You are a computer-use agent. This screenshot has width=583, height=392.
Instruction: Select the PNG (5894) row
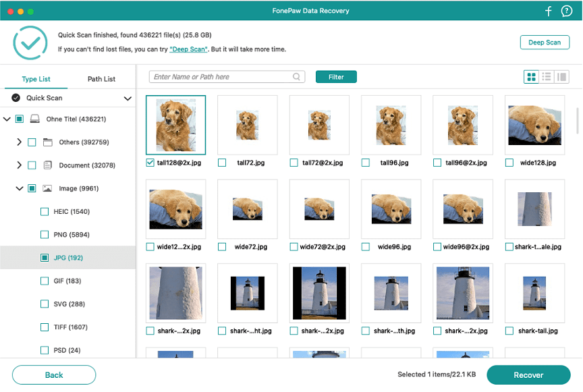click(x=67, y=235)
